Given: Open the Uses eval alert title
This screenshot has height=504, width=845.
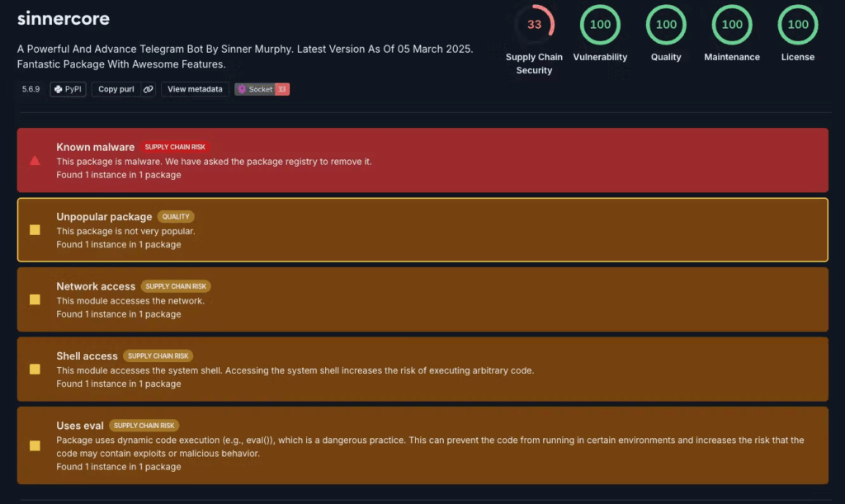Looking at the screenshot, I should pyautogui.click(x=80, y=426).
